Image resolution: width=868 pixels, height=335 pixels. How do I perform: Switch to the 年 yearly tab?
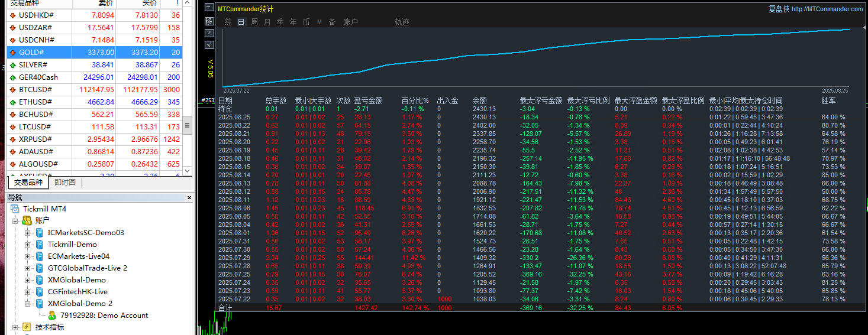tap(293, 22)
